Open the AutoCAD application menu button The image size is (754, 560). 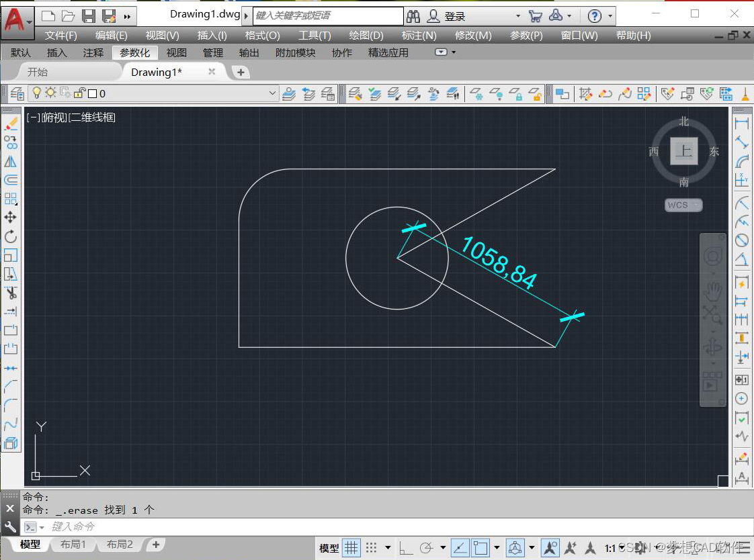17,21
